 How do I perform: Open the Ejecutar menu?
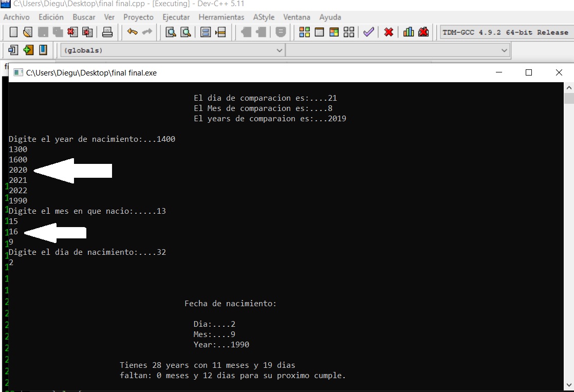tap(176, 17)
